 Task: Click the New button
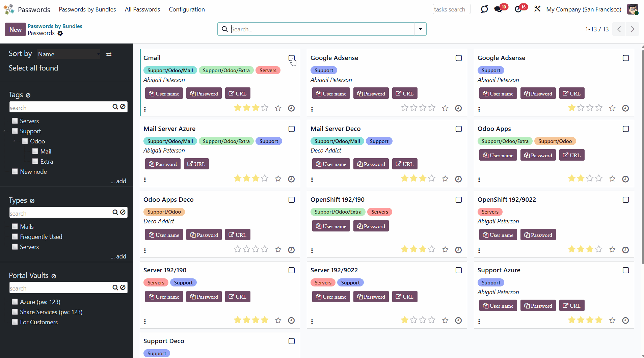click(x=15, y=29)
